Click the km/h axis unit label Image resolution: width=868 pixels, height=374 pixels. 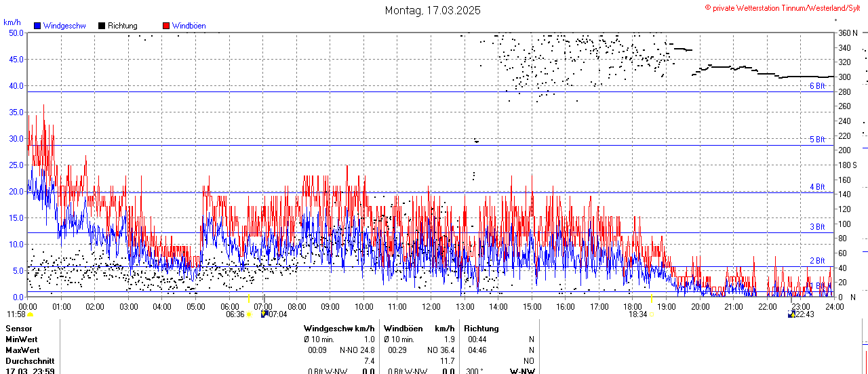coord(12,22)
